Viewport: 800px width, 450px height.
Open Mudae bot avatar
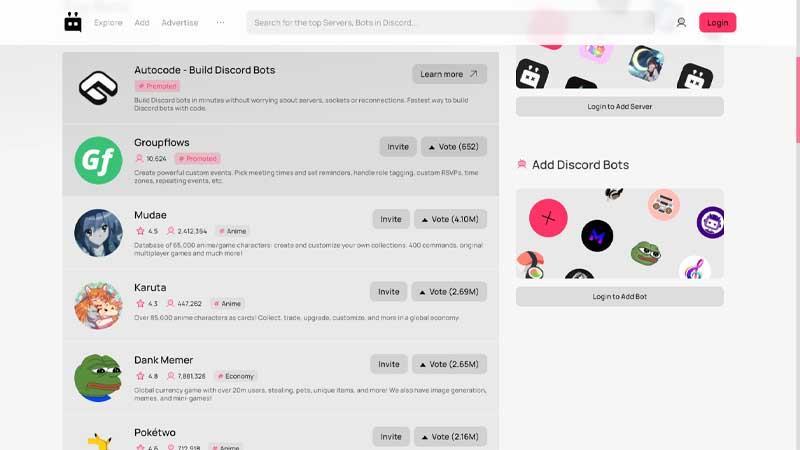pyautogui.click(x=98, y=233)
